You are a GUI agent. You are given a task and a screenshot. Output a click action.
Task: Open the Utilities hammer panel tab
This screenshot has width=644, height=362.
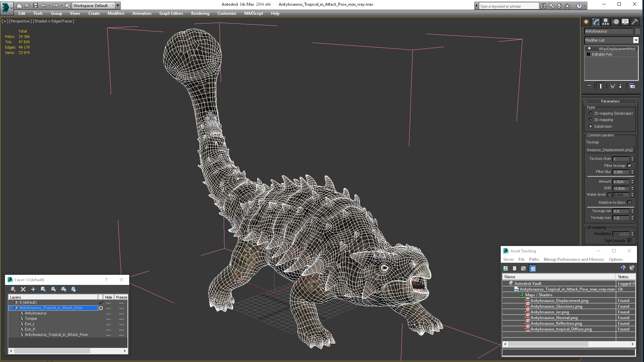pos(635,22)
